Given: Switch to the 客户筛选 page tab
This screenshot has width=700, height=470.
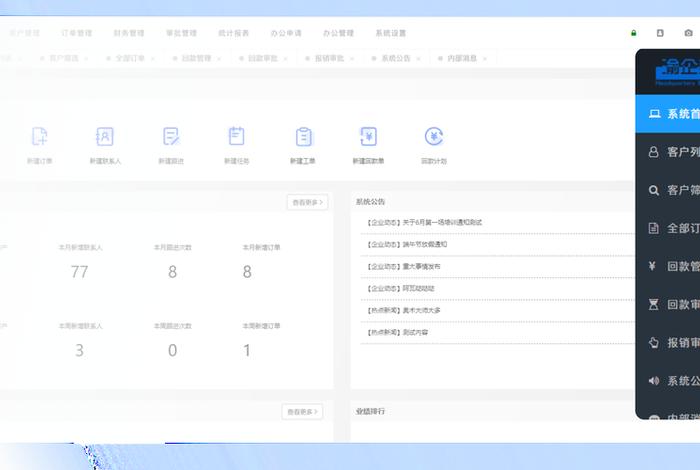Looking at the screenshot, I should click(63, 58).
